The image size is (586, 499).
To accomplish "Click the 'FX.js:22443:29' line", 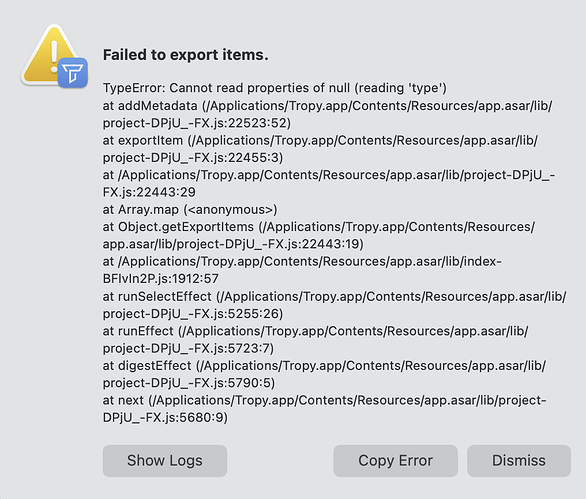I will pyautogui.click(x=149, y=192).
